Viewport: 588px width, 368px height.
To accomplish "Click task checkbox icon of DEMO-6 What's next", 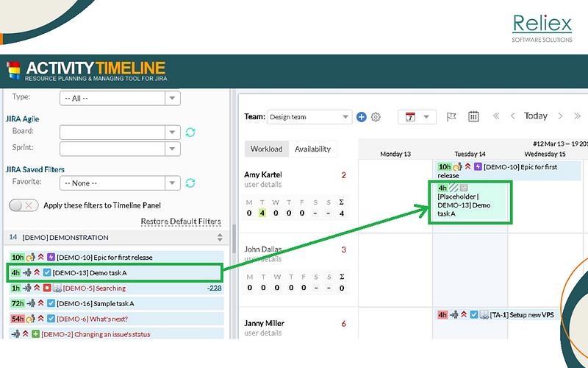I will point(51,319).
